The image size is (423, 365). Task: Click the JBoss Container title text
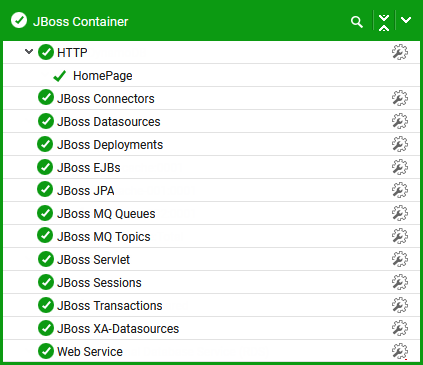(81, 22)
